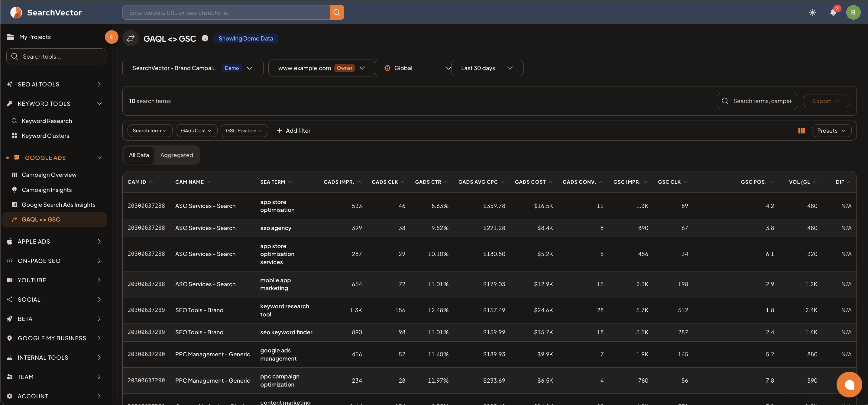Image resolution: width=868 pixels, height=405 pixels.
Task: Click the My Projects folder icon
Action: coord(11,37)
